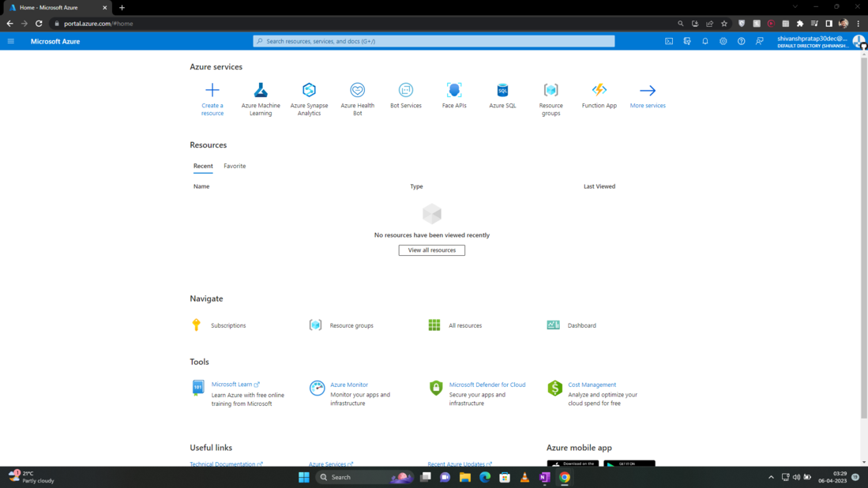Open Microsoft Edge from the taskbar
Viewport: 868px width, 488px height.
[x=485, y=477]
